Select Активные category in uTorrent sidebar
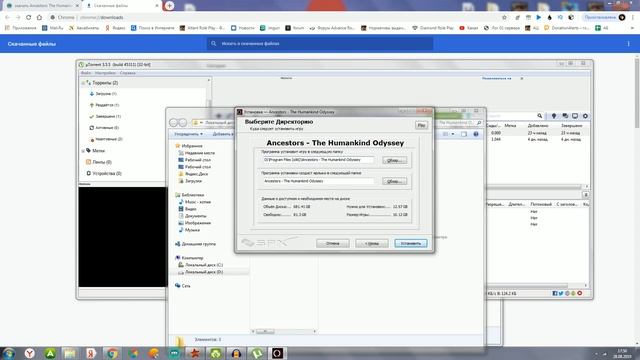The height and width of the screenshot is (360, 640). [104, 128]
